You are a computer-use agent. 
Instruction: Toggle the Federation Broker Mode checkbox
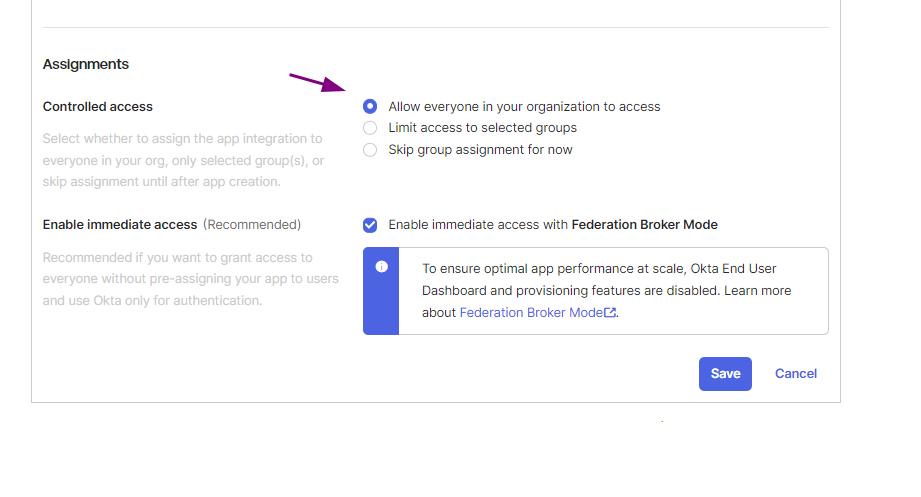pyautogui.click(x=370, y=225)
